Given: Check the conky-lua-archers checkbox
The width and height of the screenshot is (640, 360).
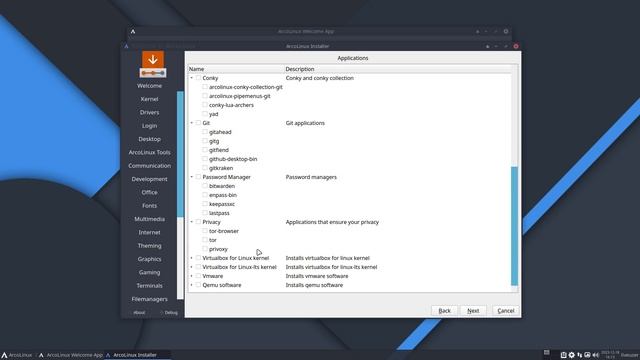Looking at the screenshot, I should coord(205,104).
